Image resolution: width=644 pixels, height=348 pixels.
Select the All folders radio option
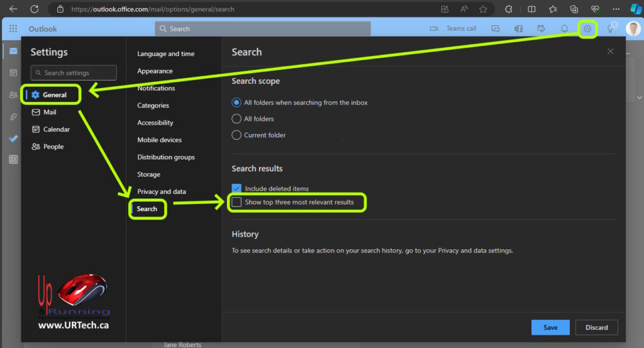click(x=236, y=118)
